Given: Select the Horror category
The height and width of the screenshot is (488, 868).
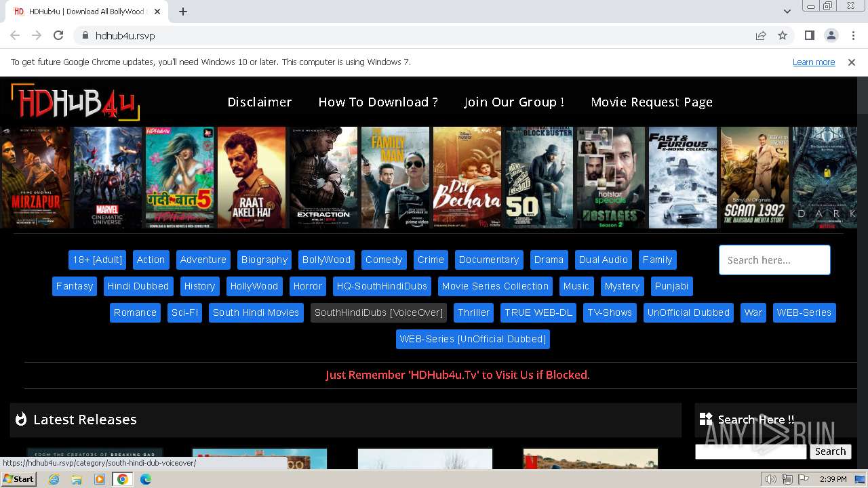Looking at the screenshot, I should pyautogui.click(x=308, y=286).
